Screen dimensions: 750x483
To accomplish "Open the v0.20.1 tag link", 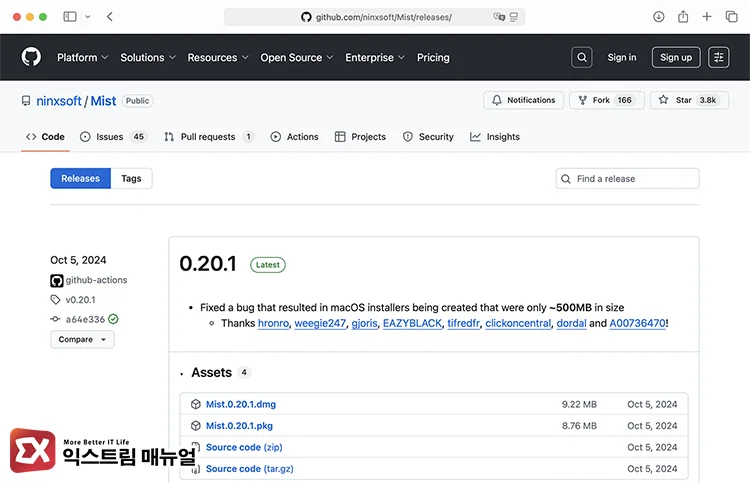I will (80, 300).
